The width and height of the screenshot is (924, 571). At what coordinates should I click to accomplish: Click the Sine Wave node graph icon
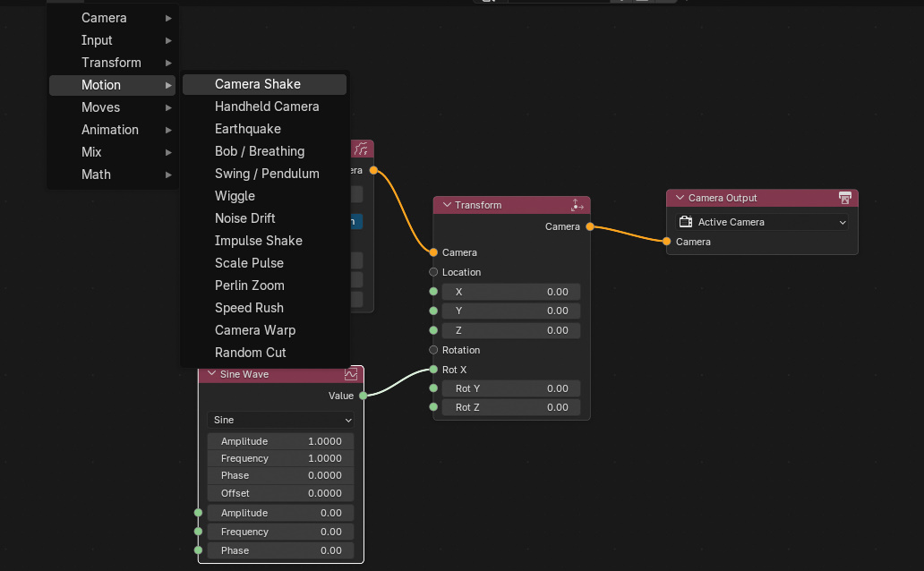point(351,374)
